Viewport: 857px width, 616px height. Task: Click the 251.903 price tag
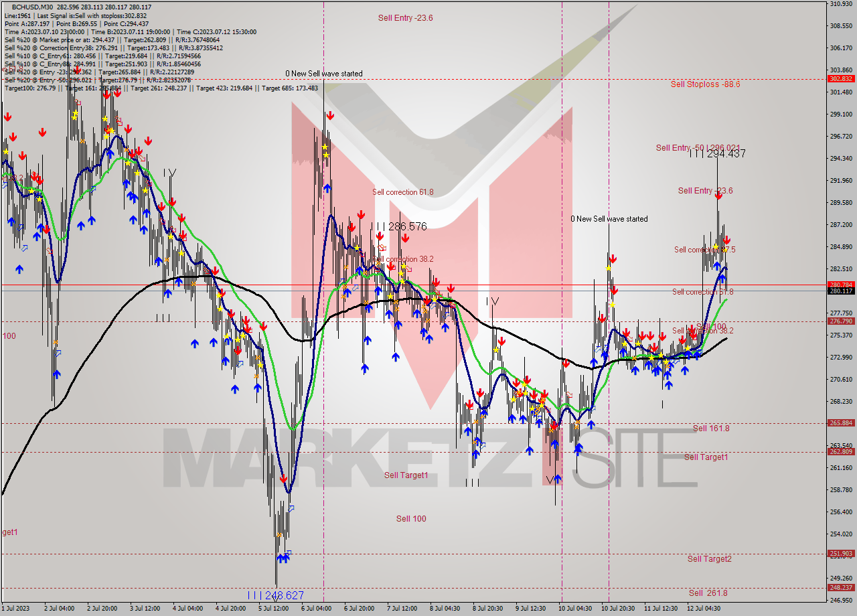tap(841, 554)
